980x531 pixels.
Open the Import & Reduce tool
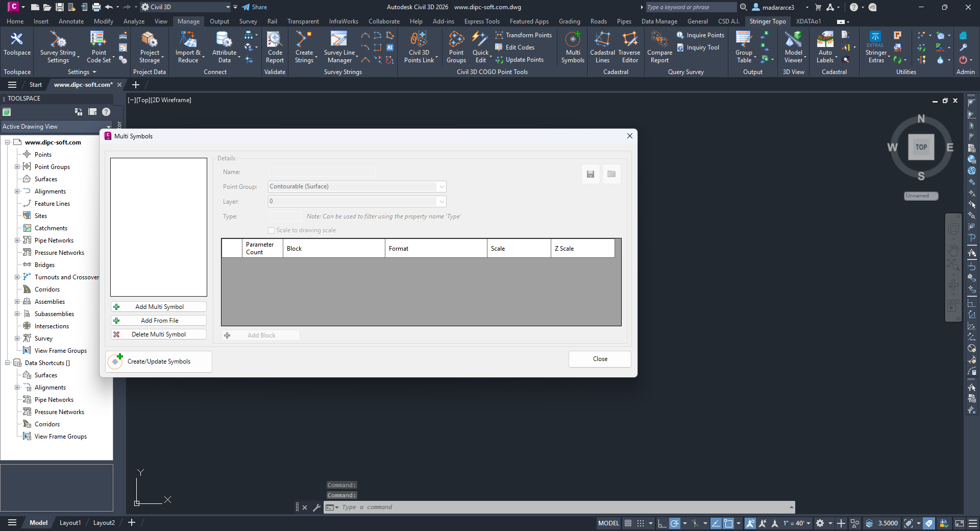(188, 47)
